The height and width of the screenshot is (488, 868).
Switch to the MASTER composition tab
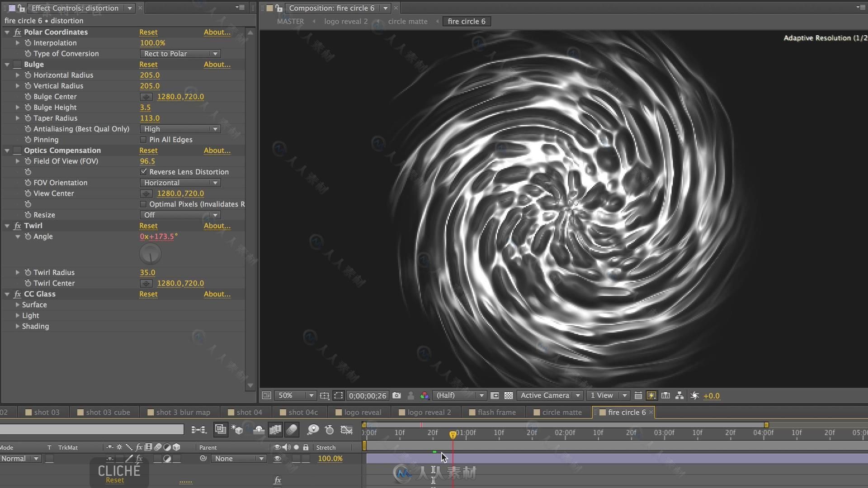[x=290, y=21]
